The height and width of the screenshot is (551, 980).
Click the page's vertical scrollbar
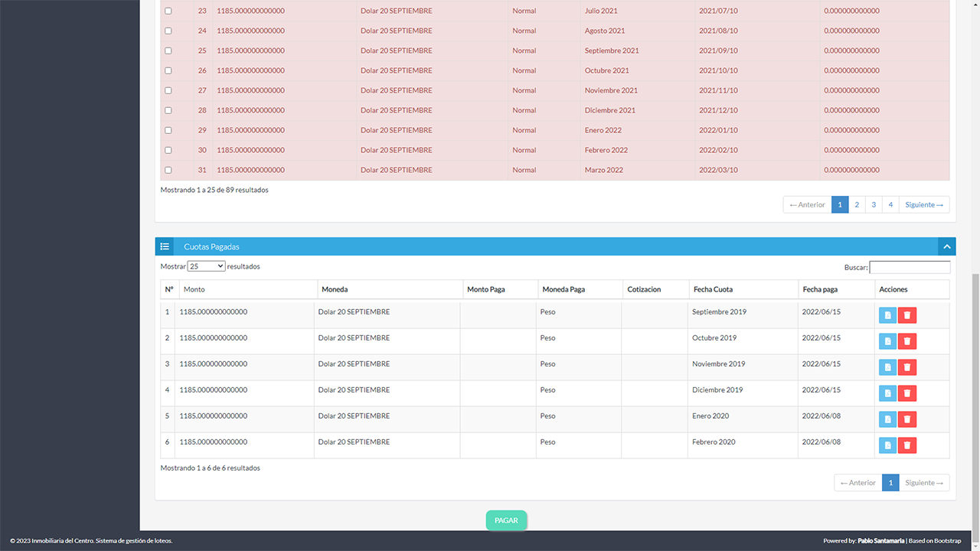[x=975, y=383]
